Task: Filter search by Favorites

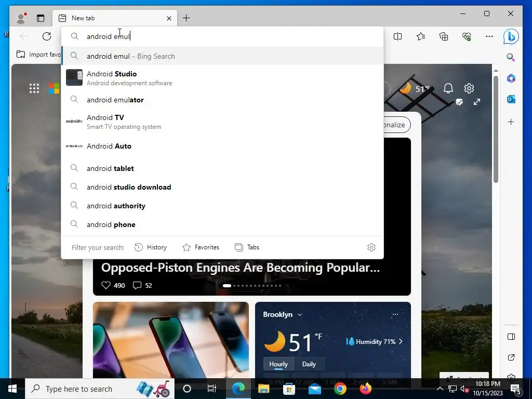Action: (x=201, y=247)
